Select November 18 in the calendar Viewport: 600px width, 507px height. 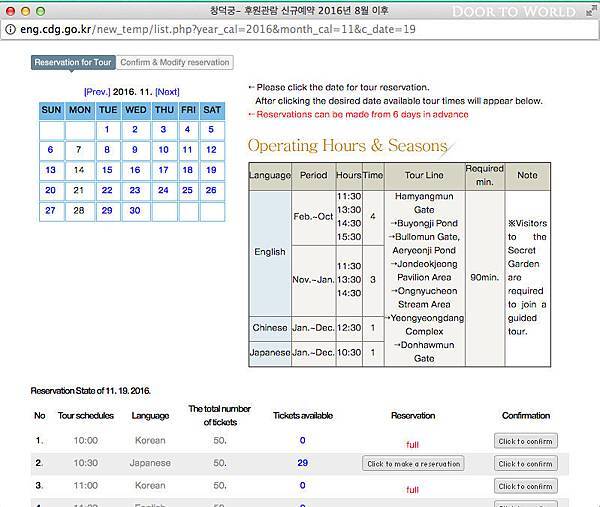point(188,170)
